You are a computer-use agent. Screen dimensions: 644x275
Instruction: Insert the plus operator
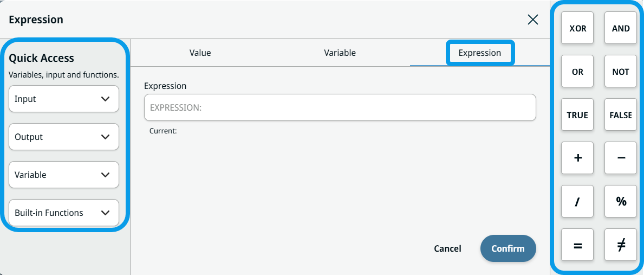point(577,158)
